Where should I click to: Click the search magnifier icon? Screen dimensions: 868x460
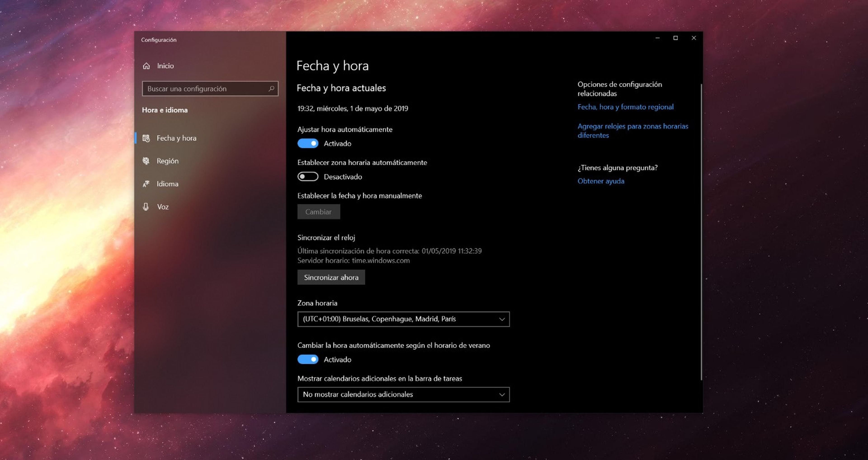(271, 89)
